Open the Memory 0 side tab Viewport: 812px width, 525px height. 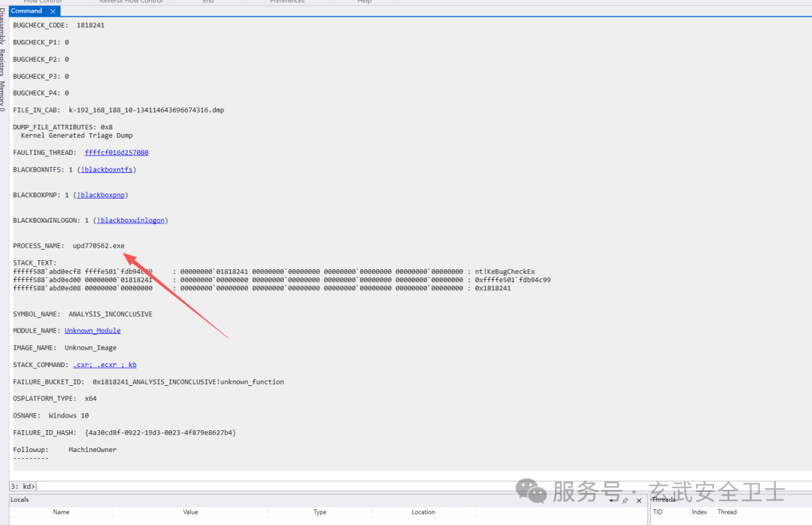[x=4, y=96]
